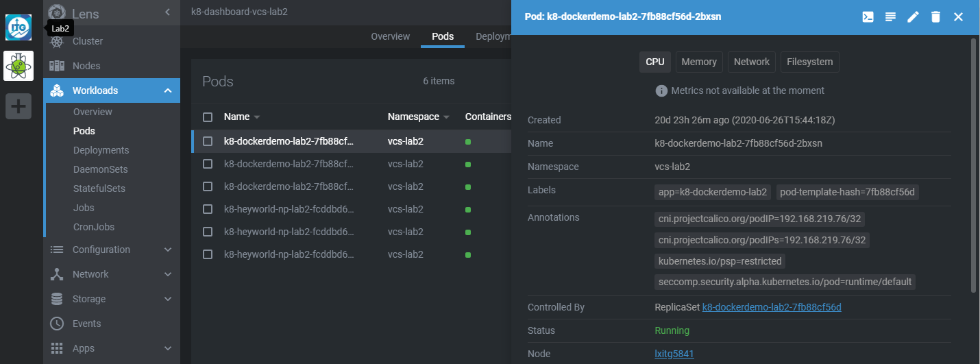Click the Running status text
The height and width of the screenshot is (364, 980).
point(672,330)
